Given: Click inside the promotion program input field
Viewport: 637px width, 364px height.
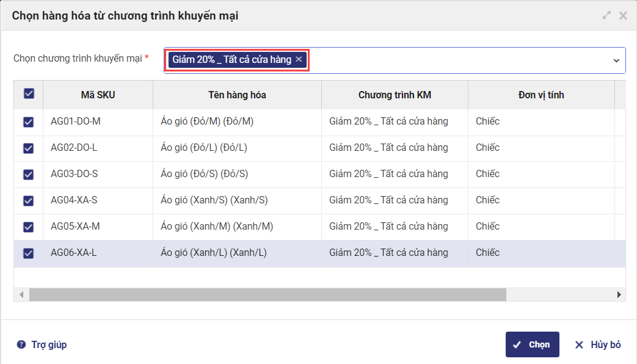Looking at the screenshot, I should (x=458, y=60).
